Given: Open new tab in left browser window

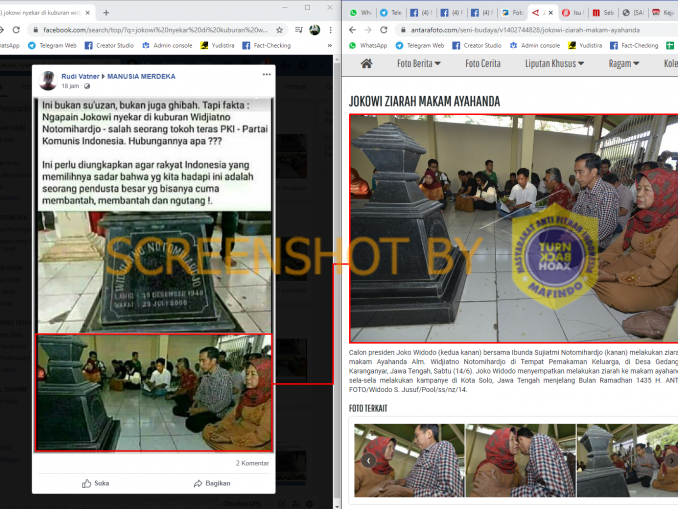Looking at the screenshot, I should coord(106,13).
